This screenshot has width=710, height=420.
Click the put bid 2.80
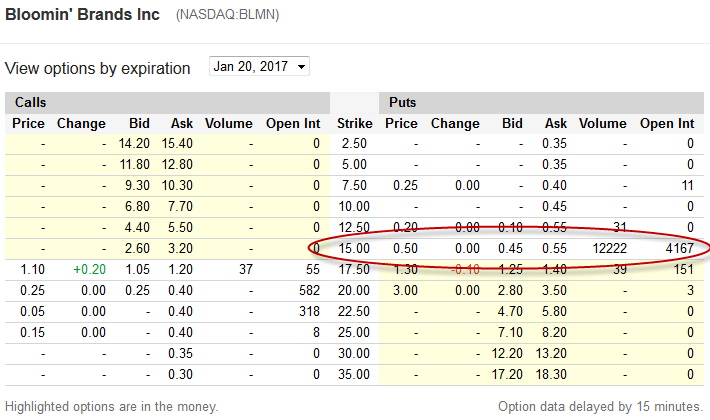click(510, 291)
